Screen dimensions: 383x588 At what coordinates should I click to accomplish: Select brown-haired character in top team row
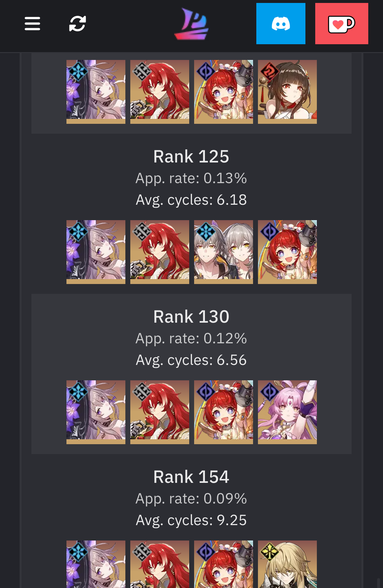[x=287, y=92]
